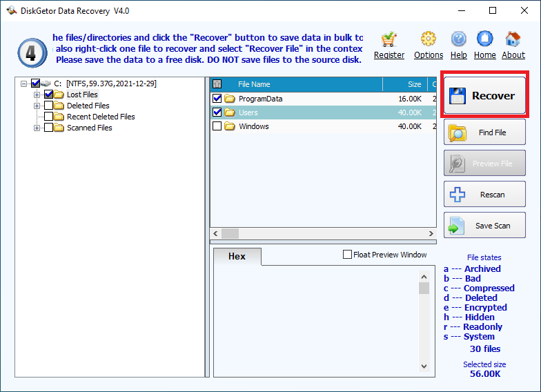Collapse the C: drive tree node
The height and width of the screenshot is (392, 541).
coord(24,84)
